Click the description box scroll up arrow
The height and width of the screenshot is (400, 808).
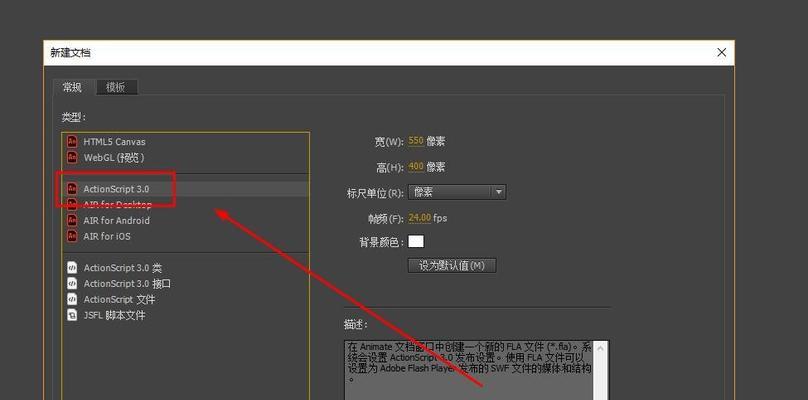[x=600, y=348]
